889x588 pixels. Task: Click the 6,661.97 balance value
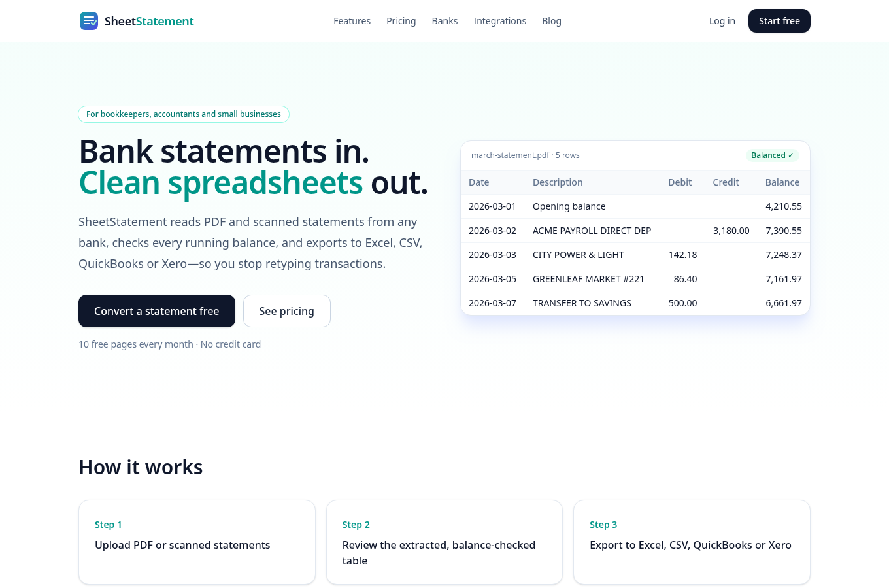pos(784,303)
